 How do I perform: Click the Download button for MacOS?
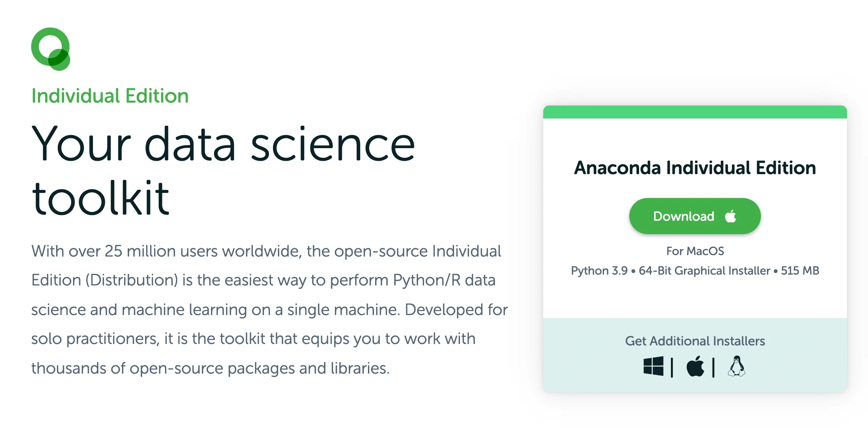pos(695,216)
